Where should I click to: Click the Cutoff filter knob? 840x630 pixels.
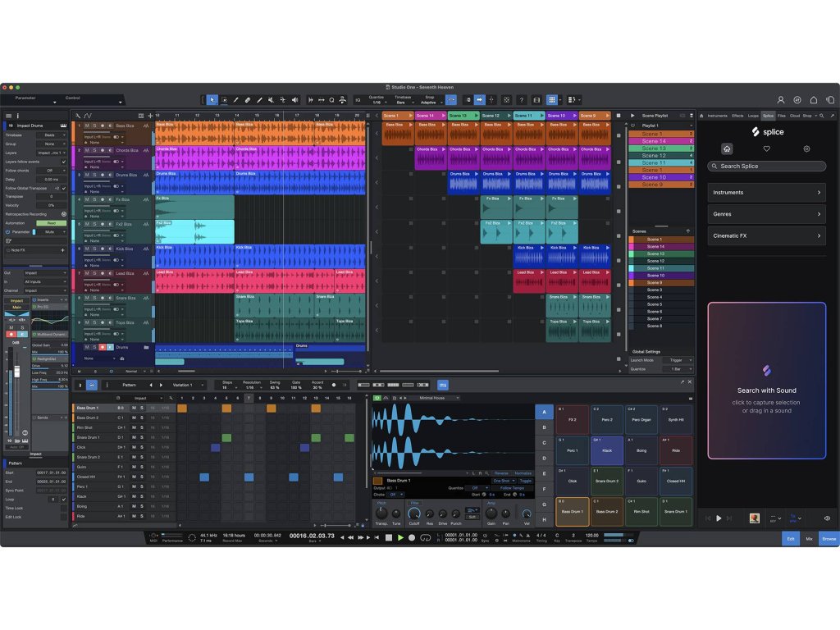[414, 514]
